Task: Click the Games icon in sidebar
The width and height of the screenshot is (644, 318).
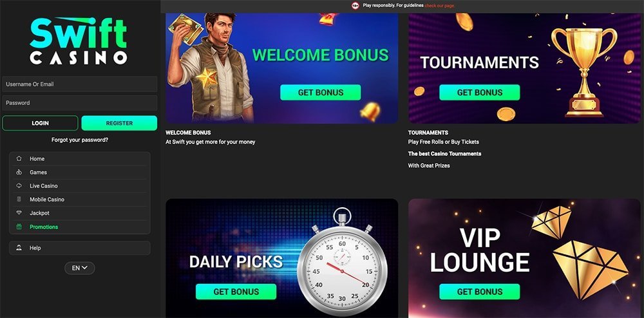Action: click(x=19, y=173)
